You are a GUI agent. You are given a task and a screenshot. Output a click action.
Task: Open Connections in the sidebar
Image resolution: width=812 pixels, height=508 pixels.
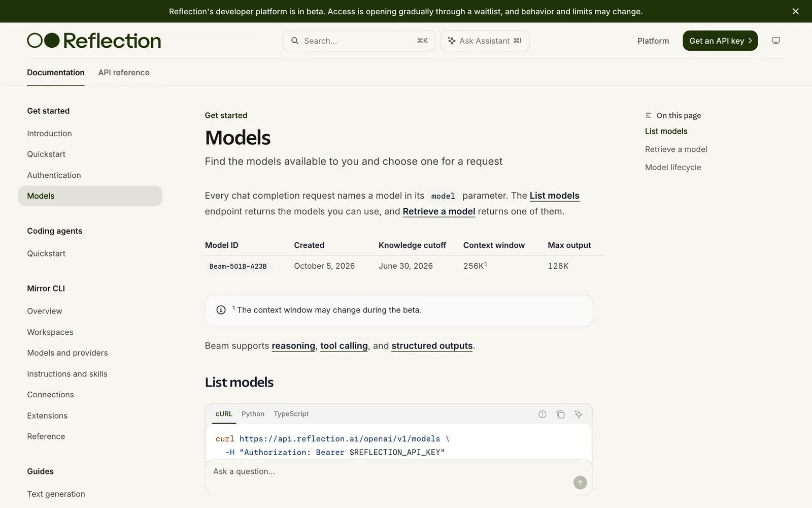click(x=50, y=395)
